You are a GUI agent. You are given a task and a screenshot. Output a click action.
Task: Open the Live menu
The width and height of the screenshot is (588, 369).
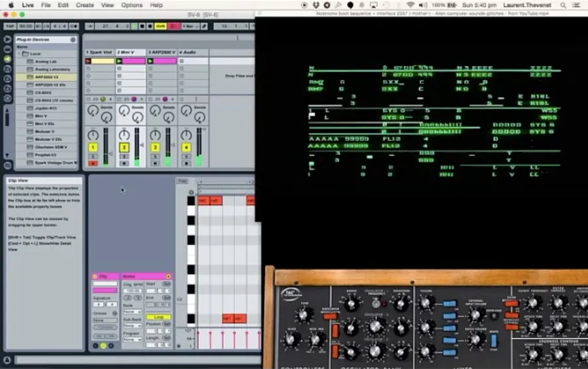pyautogui.click(x=28, y=5)
